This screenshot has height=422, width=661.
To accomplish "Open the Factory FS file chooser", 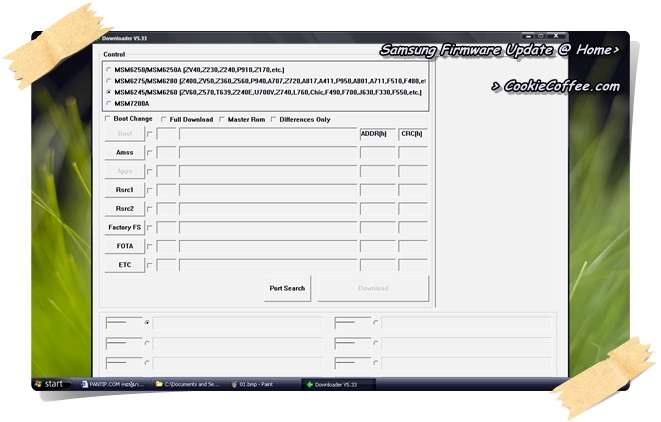I will 124,227.
